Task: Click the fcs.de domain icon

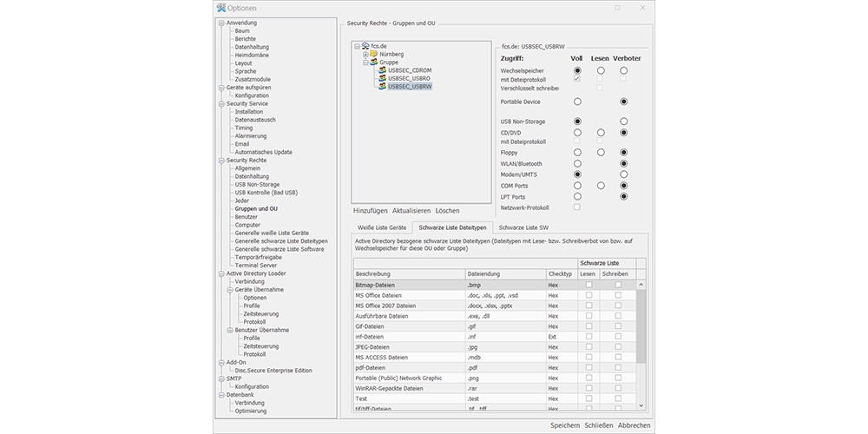Action: point(365,46)
